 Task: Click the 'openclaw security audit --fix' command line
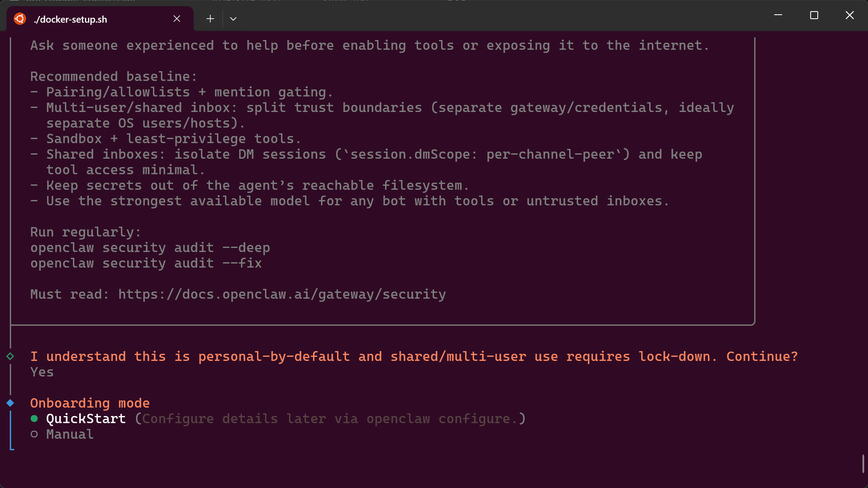point(146,263)
